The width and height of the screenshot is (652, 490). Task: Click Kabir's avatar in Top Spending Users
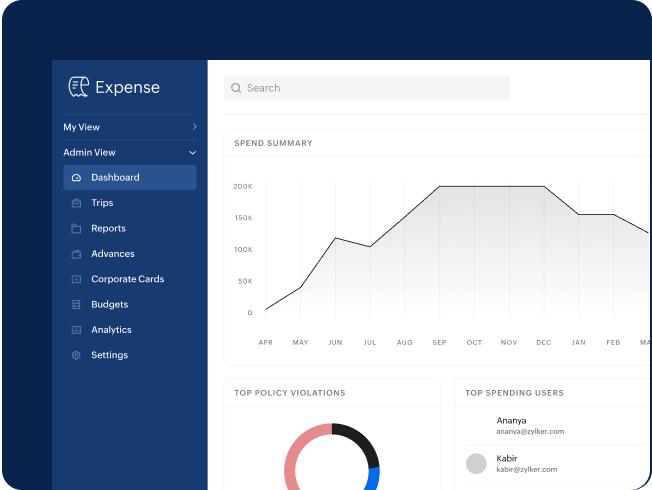click(x=477, y=463)
